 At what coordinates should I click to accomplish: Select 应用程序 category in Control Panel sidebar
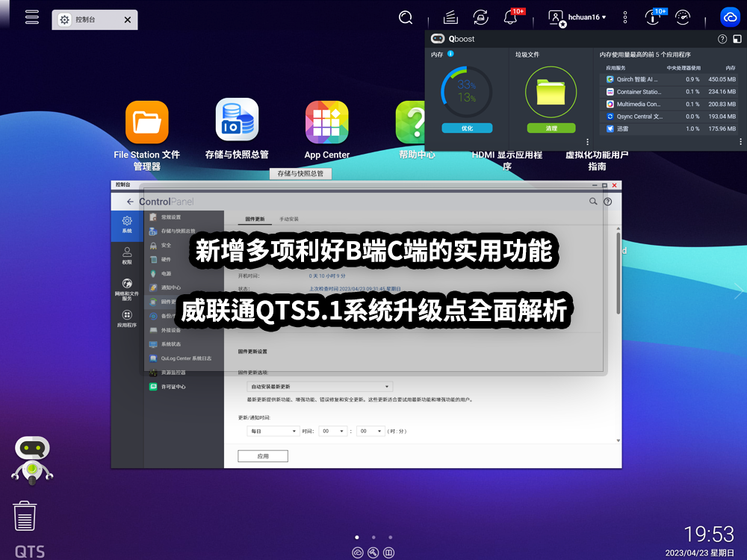(127, 319)
